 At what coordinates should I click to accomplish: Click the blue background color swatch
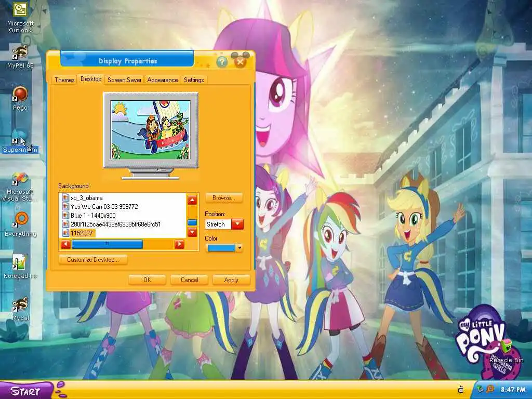pyautogui.click(x=221, y=248)
